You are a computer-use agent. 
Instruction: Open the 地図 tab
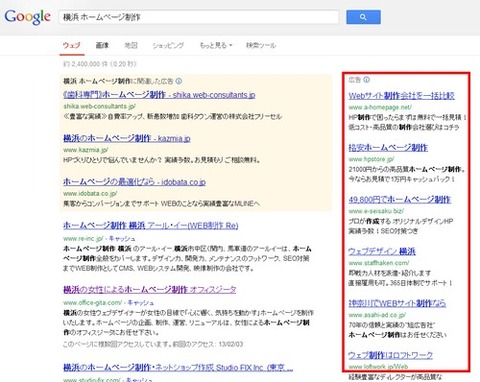click(131, 45)
